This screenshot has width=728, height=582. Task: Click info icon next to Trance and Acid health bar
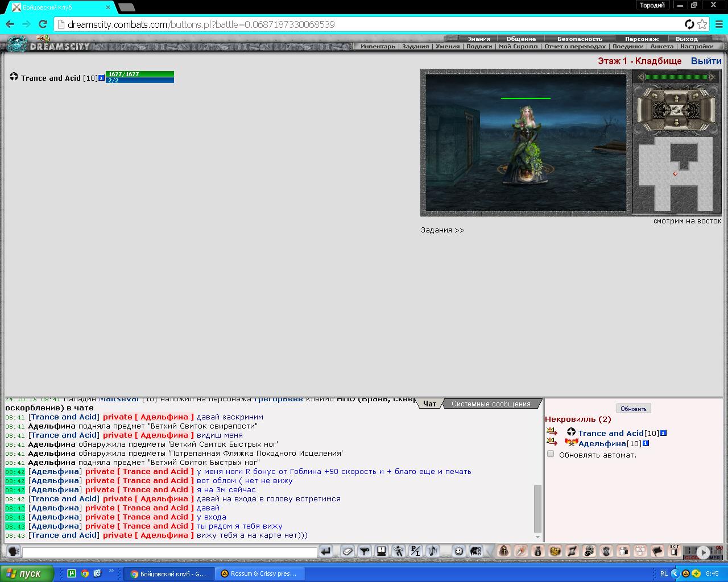101,78
